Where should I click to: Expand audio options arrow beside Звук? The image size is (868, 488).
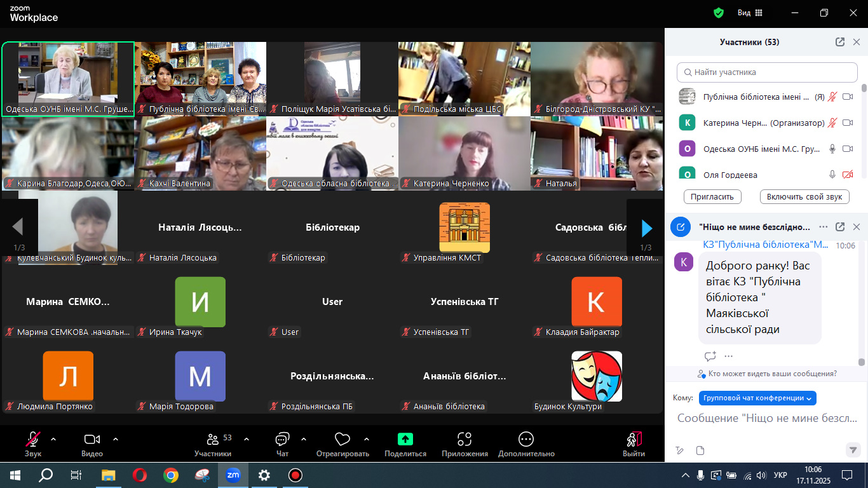click(x=53, y=439)
